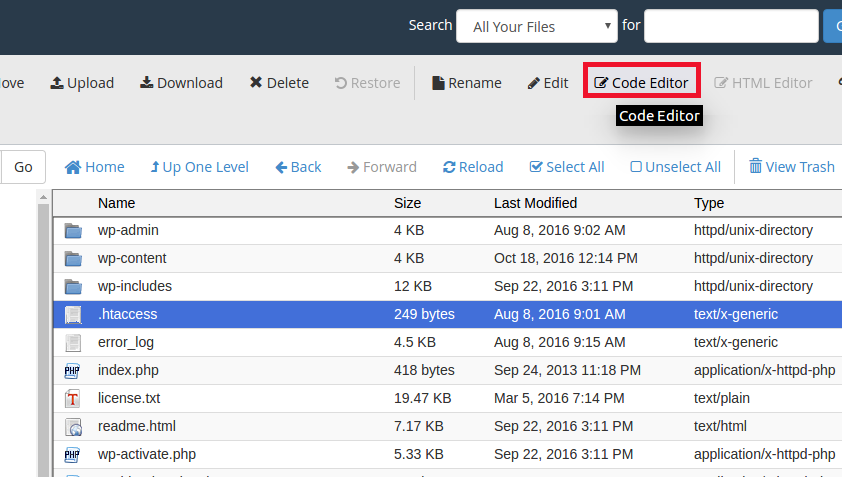Viewport: 842px width, 477px height.
Task: Sort by Last Modified column
Action: tap(535, 203)
